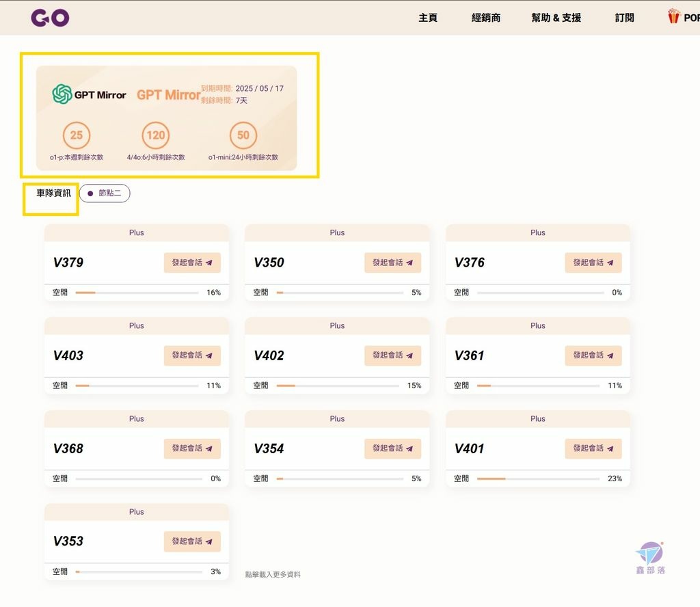Select the 節點二 node option
Viewport: 700px width, 607px height.
click(x=104, y=193)
